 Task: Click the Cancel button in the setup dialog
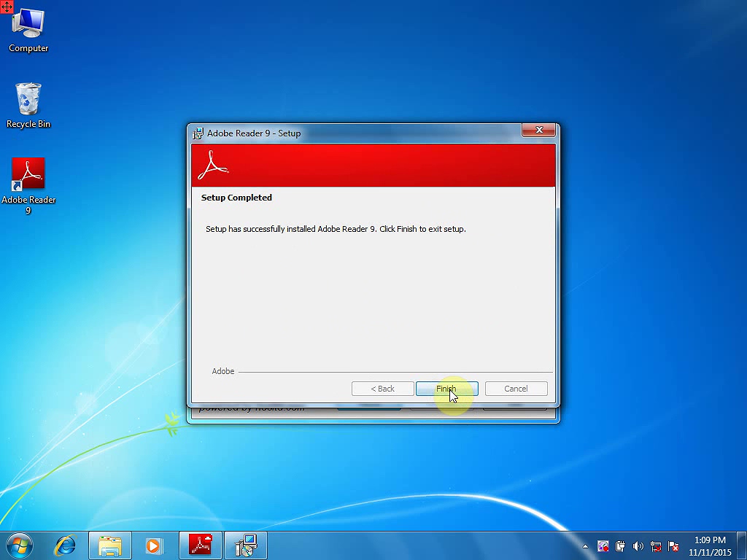516,389
